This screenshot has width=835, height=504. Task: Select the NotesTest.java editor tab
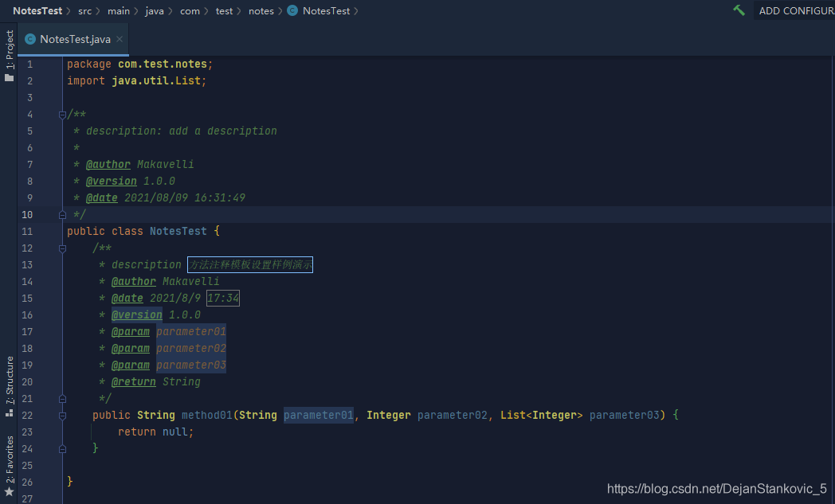pyautogui.click(x=73, y=39)
